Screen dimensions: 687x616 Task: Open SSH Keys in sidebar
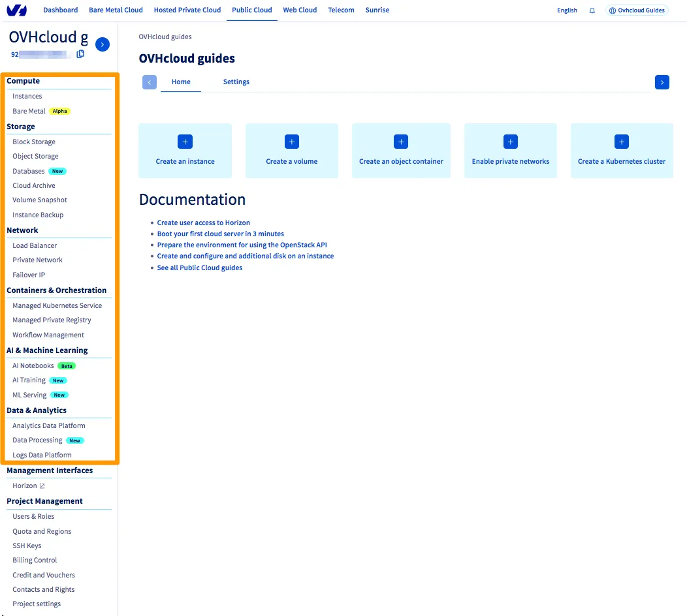point(27,546)
